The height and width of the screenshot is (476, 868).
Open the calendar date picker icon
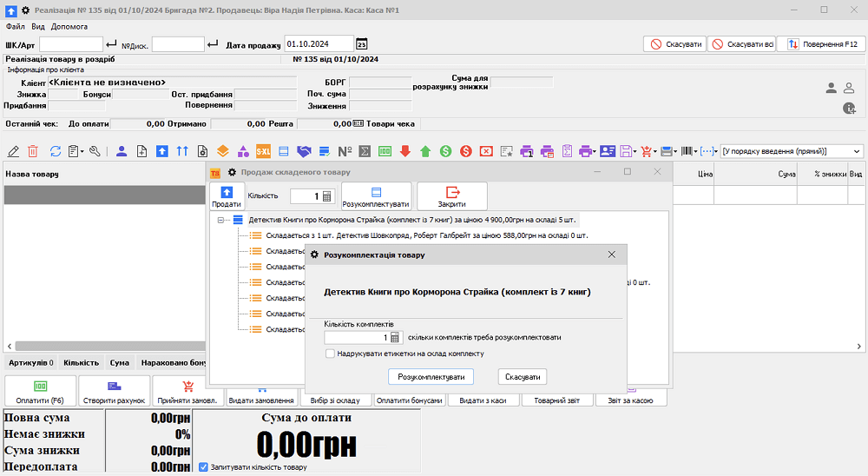(x=362, y=44)
